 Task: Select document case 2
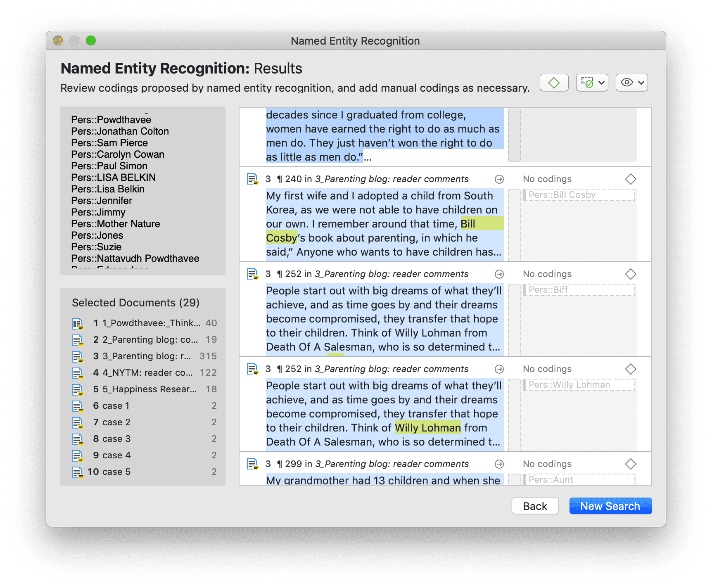point(144,422)
